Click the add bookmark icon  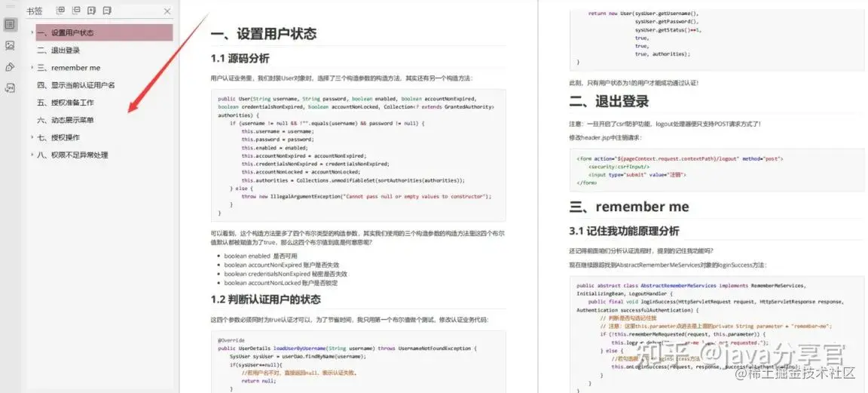coord(92,11)
